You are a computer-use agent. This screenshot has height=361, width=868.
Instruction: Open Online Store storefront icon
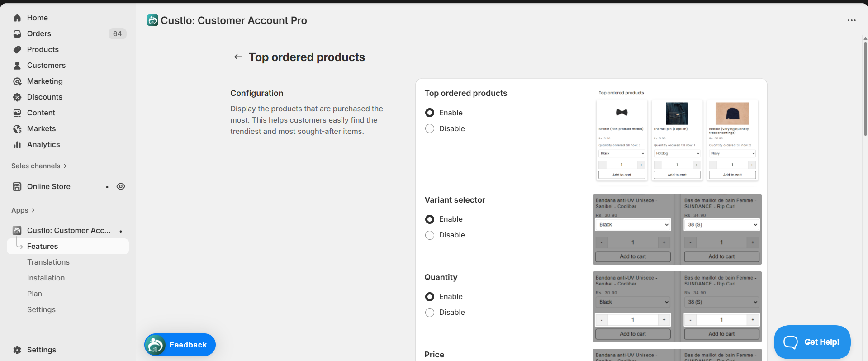pyautogui.click(x=17, y=186)
